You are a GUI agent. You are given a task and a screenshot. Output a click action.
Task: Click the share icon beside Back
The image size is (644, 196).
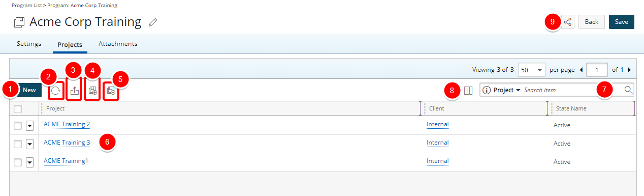click(568, 22)
